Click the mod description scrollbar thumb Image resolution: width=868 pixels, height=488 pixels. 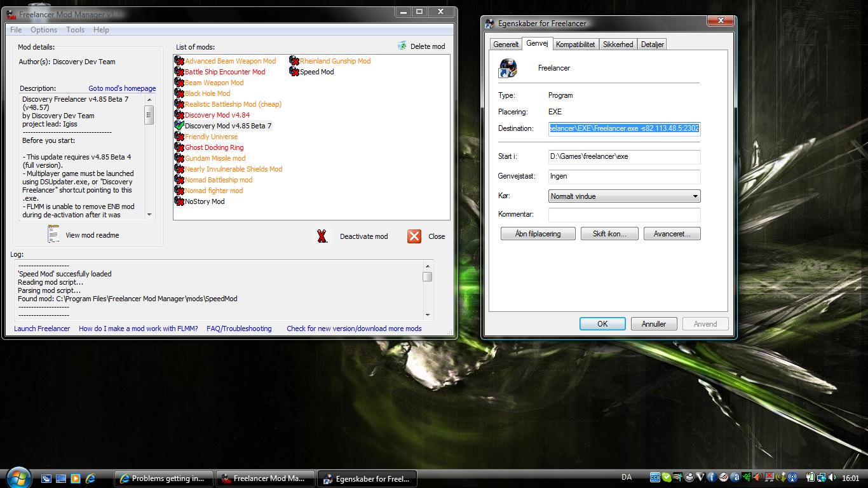tap(149, 115)
